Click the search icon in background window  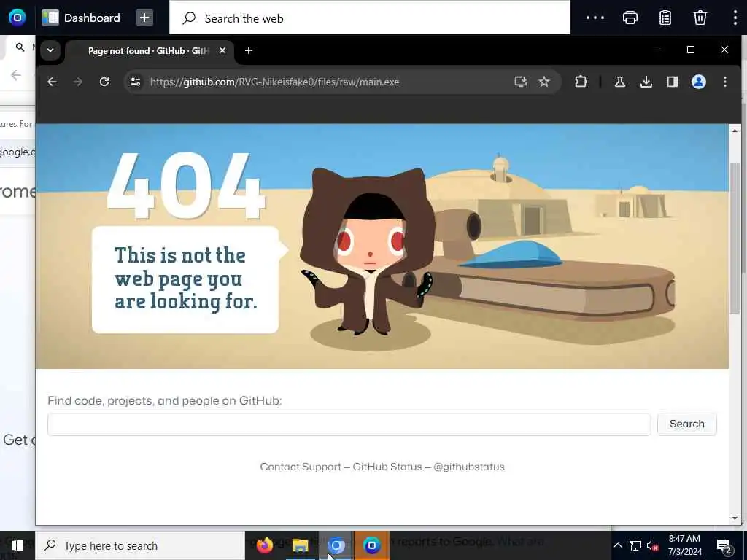click(20, 47)
